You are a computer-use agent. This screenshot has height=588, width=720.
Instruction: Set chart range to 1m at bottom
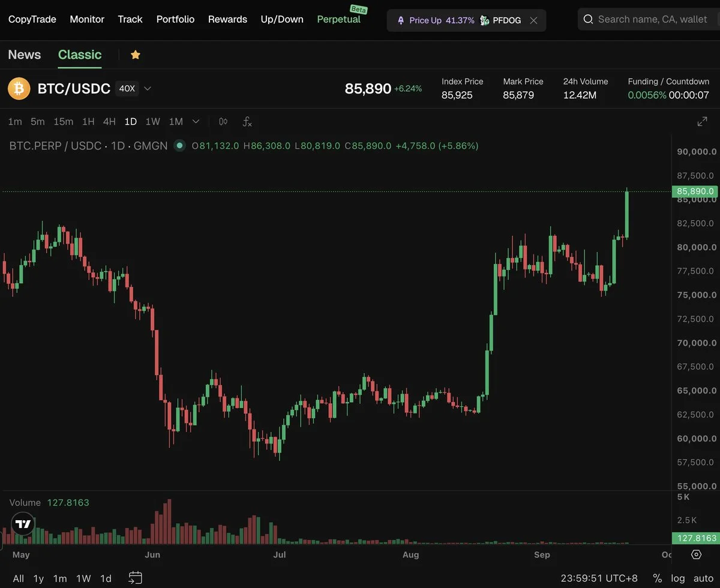(x=60, y=578)
